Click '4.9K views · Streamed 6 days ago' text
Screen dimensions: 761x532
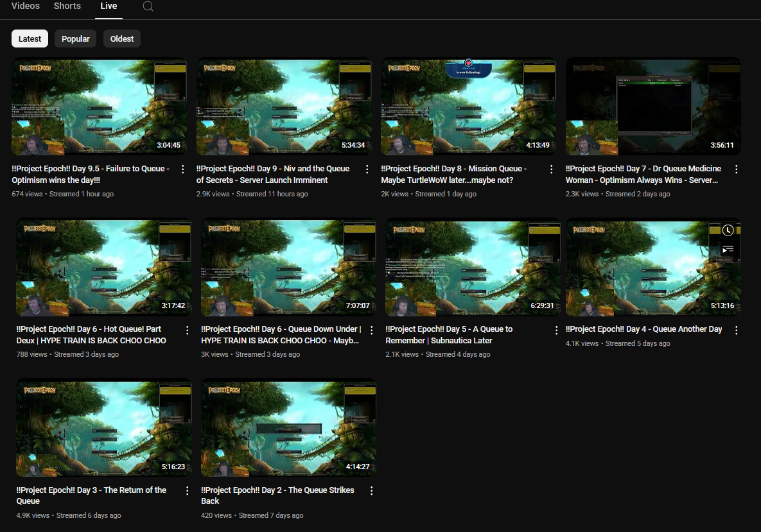69,515
